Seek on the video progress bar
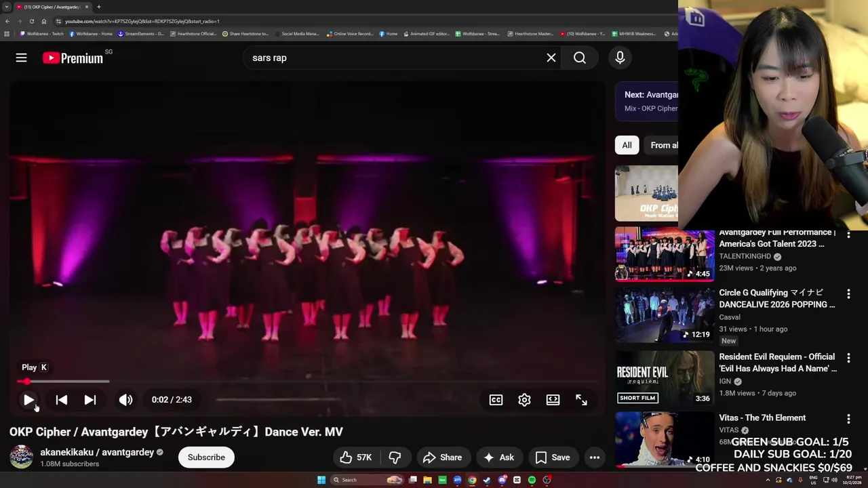The width and height of the screenshot is (868, 488). pyautogui.click(x=307, y=382)
